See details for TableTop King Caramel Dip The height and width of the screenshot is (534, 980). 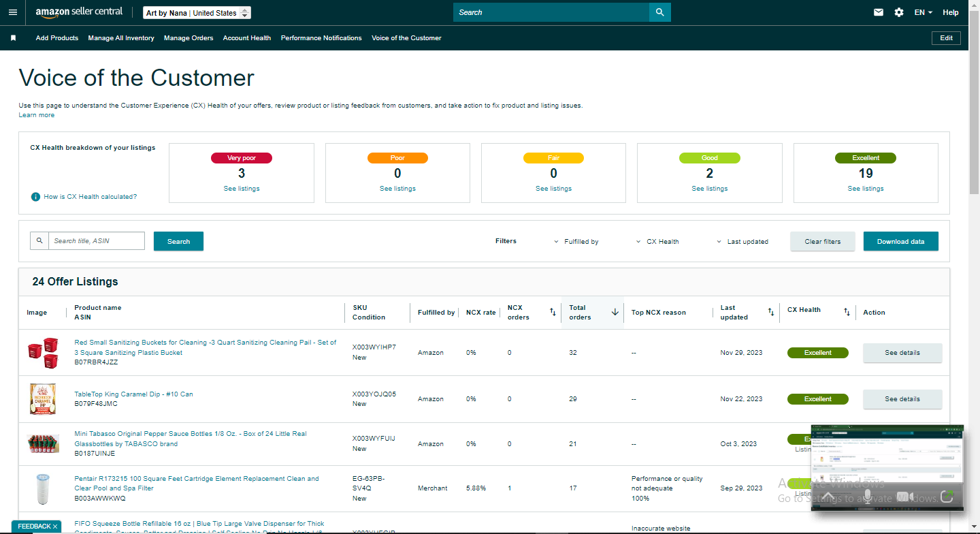point(902,399)
